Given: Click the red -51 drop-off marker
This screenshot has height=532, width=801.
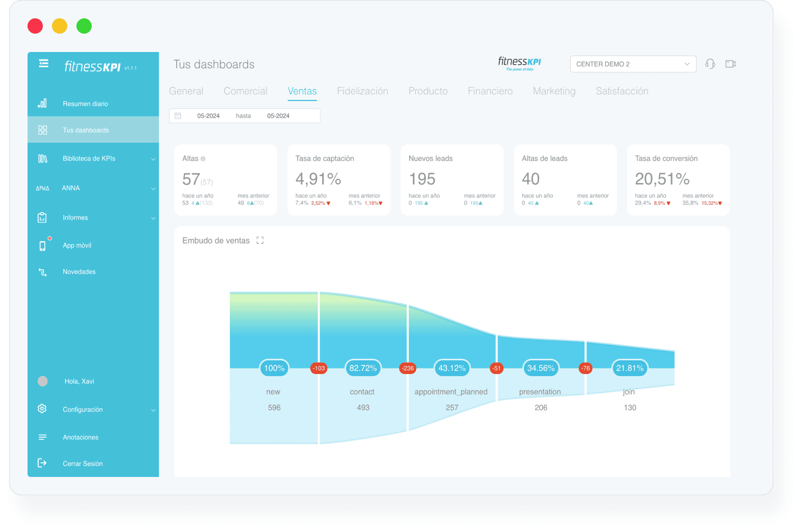Looking at the screenshot, I should (496, 368).
